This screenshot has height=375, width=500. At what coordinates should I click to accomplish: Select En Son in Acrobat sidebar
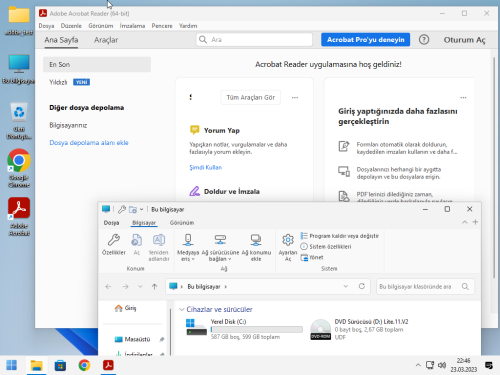pyautogui.click(x=97, y=64)
